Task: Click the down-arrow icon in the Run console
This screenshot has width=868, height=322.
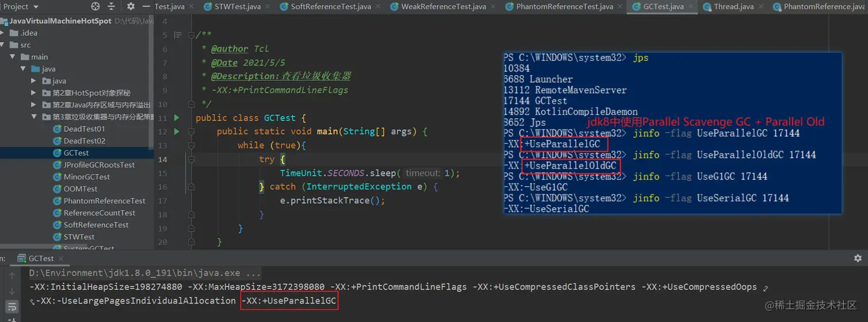Action: click(12, 291)
